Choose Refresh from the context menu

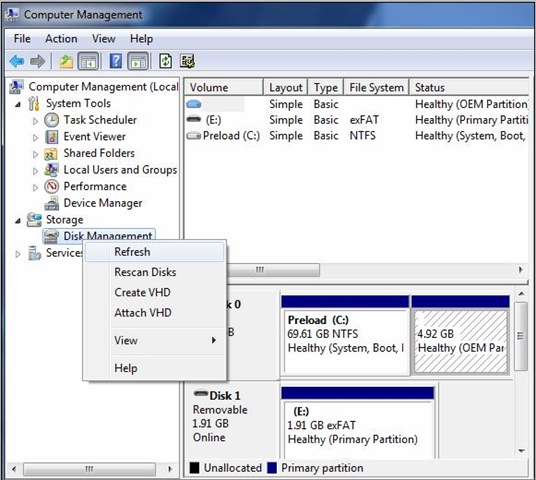155,252
